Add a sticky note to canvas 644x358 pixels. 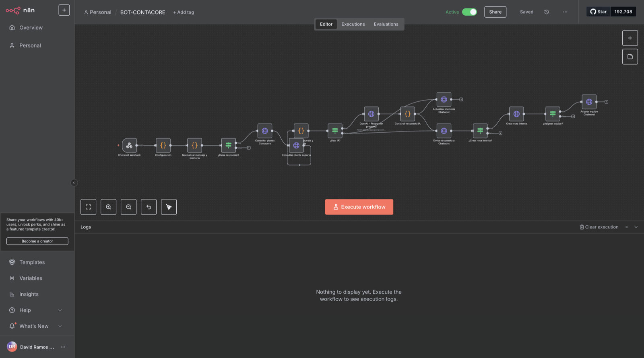click(630, 57)
